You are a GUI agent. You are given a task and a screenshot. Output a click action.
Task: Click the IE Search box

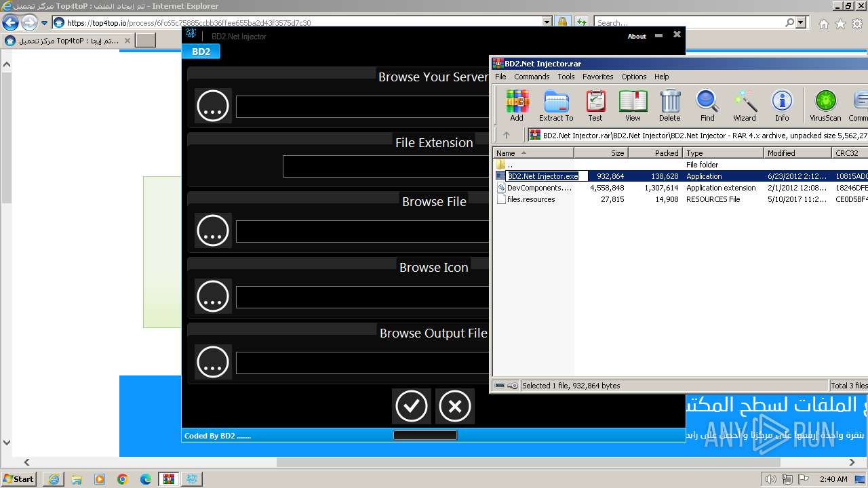point(689,22)
